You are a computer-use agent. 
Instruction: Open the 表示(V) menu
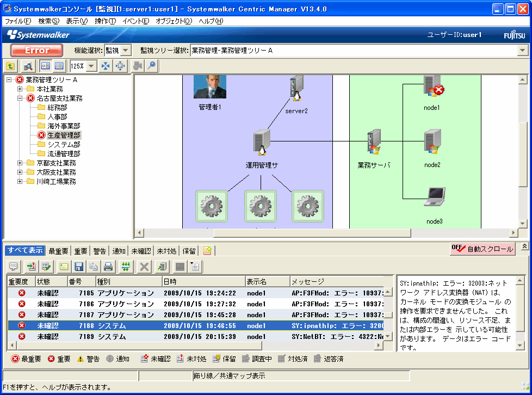point(77,21)
